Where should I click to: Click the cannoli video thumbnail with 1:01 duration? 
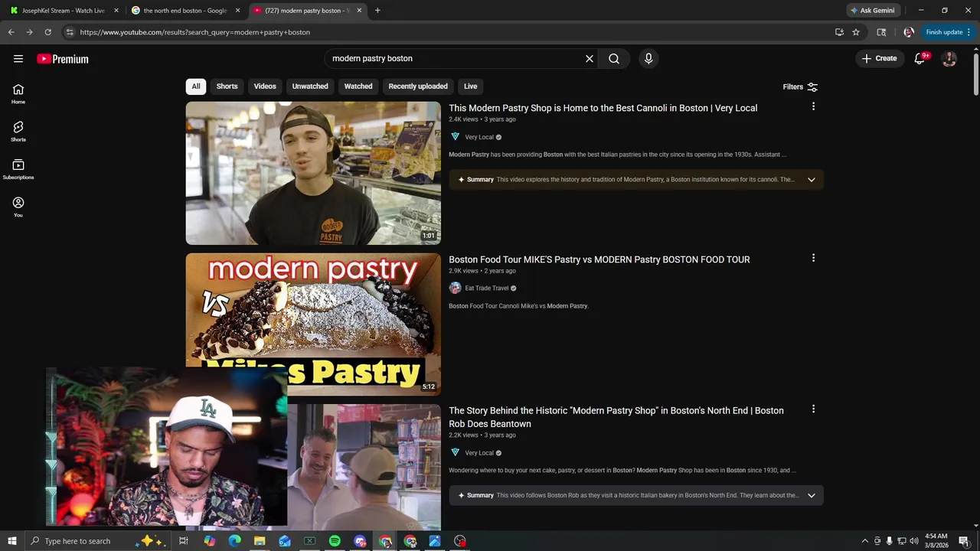(313, 173)
